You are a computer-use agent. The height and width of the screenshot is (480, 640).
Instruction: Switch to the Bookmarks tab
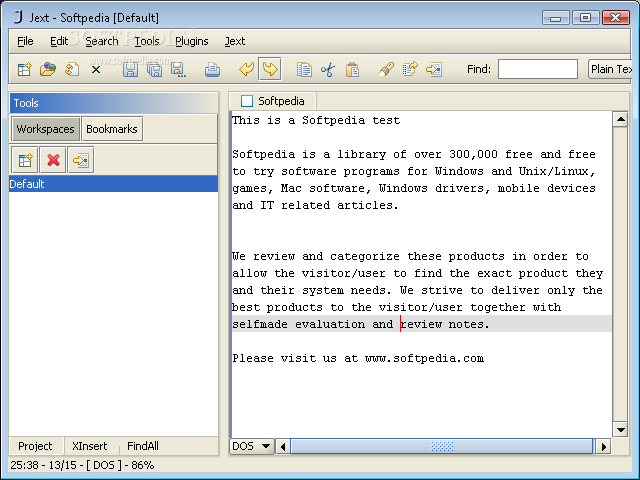[x=112, y=129]
